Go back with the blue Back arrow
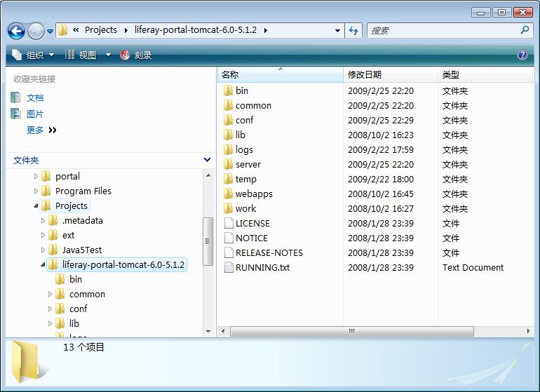Image resolution: width=540 pixels, height=392 pixels. tap(16, 31)
